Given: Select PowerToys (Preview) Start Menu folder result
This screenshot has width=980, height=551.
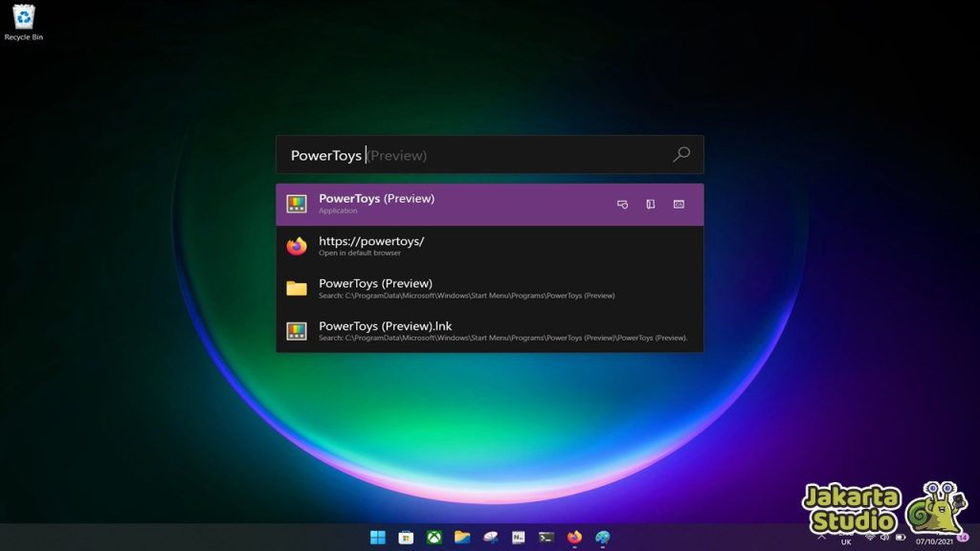Looking at the screenshot, I should coord(489,288).
